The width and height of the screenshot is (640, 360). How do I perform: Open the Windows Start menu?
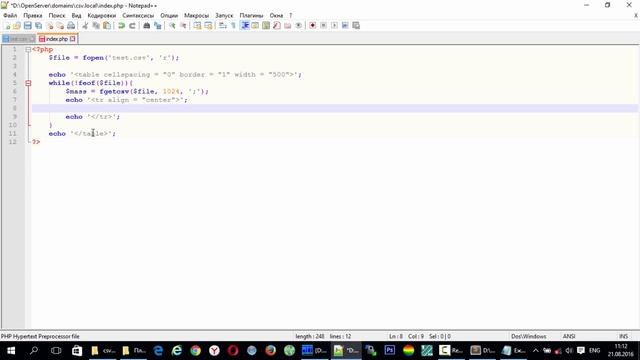click(x=11, y=351)
